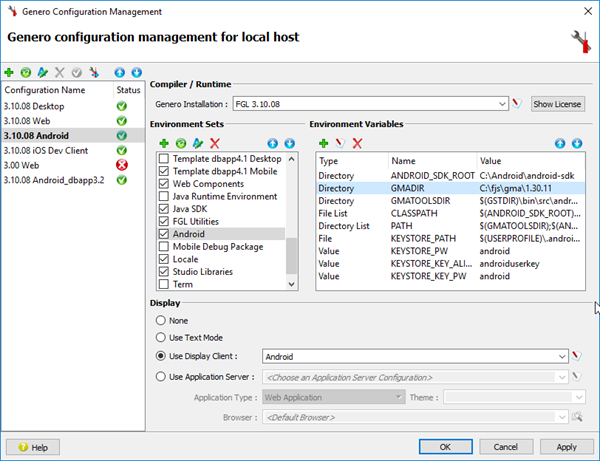The height and width of the screenshot is (461, 600).
Task: Select the KEYSTORE_PATH variable row
Action: [450, 238]
